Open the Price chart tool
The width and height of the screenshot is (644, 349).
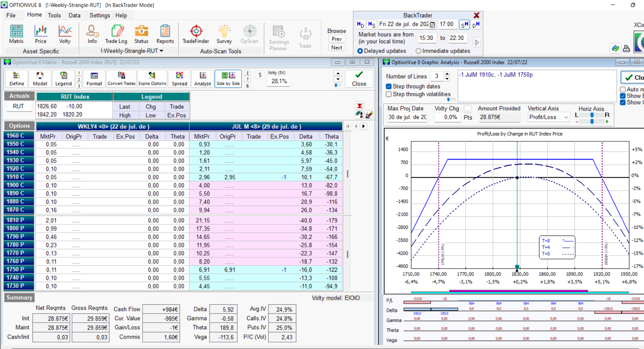[x=41, y=34]
